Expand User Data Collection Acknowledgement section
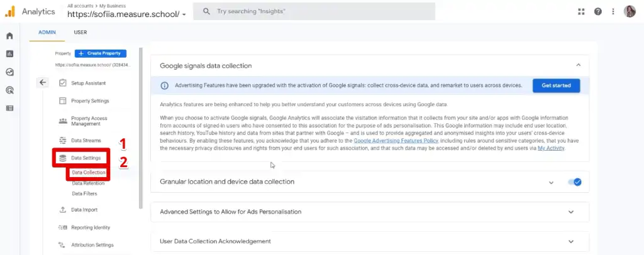This screenshot has height=255, width=644. [x=570, y=241]
